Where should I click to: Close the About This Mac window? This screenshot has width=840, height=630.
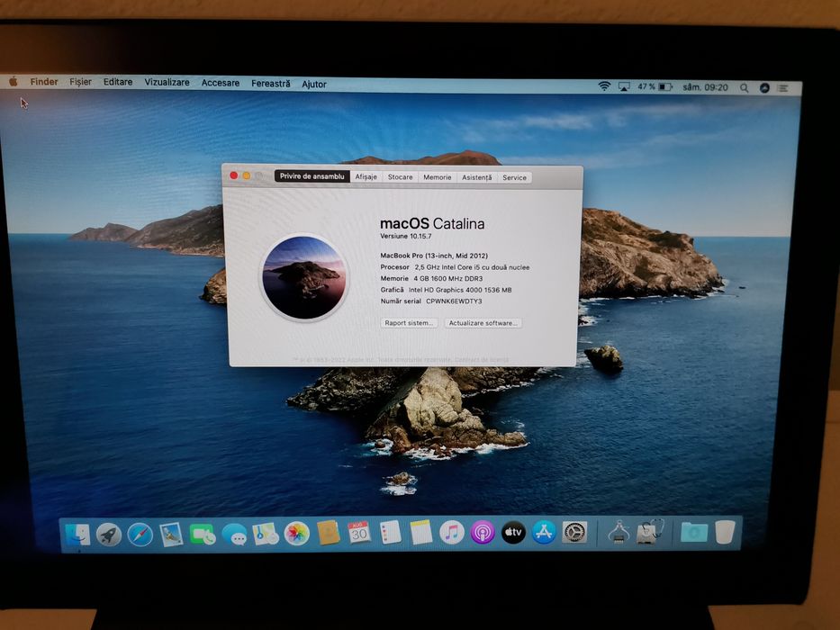(x=234, y=175)
